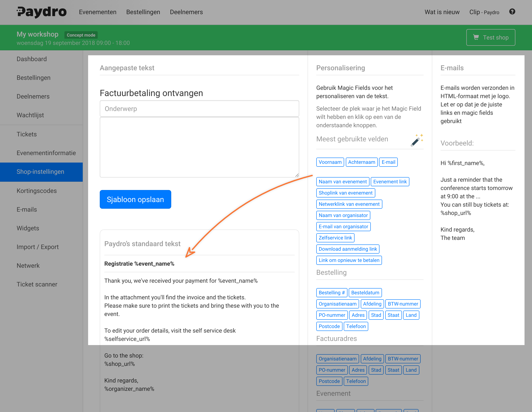Open the Clip - Paydro account menu

tap(484, 12)
